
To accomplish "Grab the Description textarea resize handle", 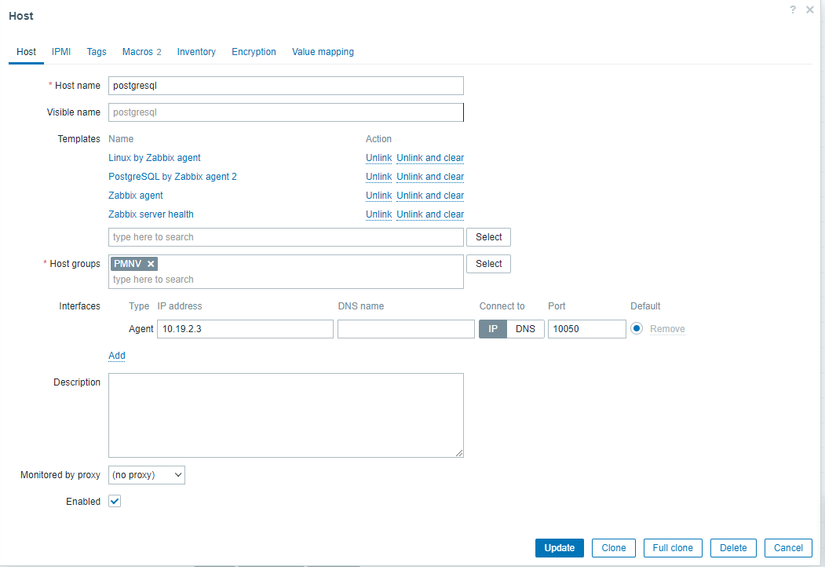I will click(x=459, y=453).
